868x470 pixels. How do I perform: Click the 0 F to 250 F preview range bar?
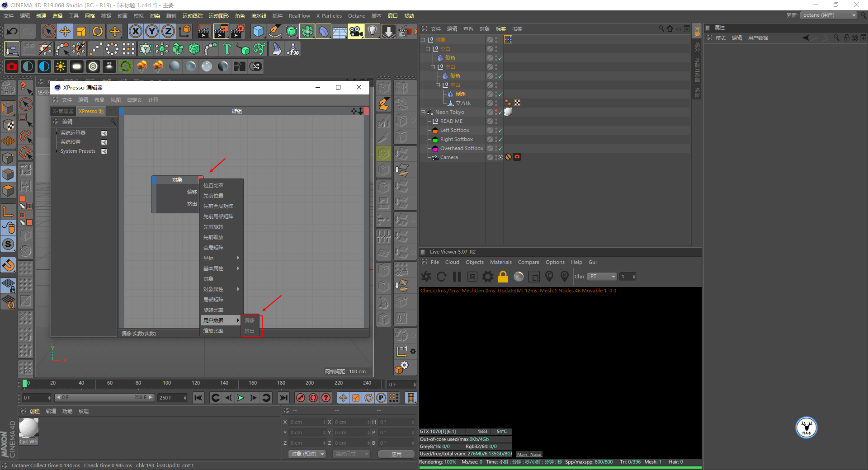click(105, 398)
